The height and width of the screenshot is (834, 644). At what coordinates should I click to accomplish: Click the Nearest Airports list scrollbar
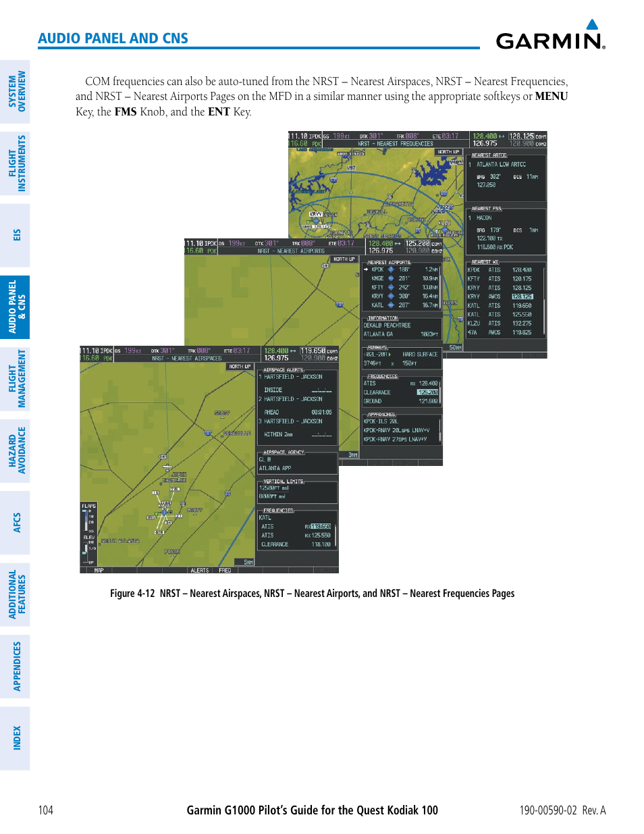[x=441, y=287]
